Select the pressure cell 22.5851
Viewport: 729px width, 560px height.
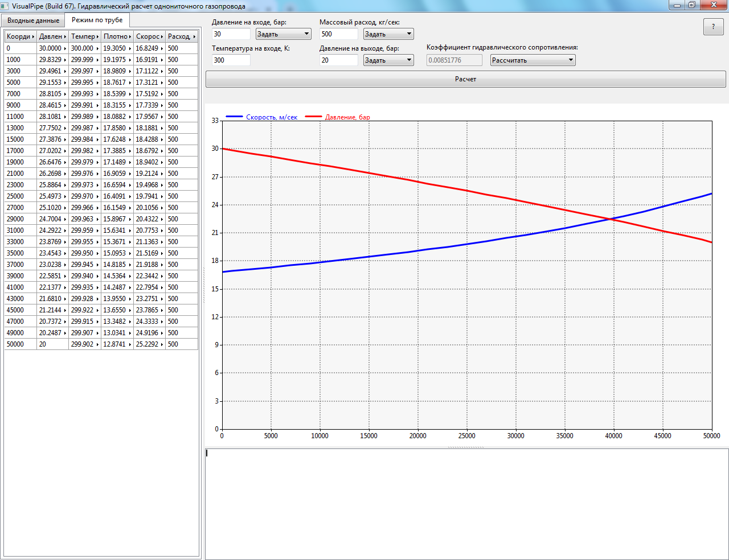point(52,276)
